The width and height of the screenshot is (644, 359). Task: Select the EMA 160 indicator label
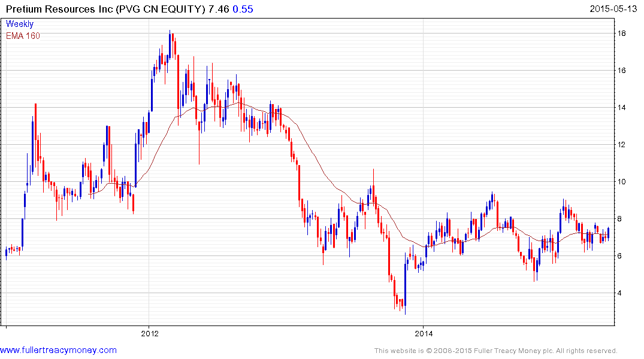click(23, 36)
